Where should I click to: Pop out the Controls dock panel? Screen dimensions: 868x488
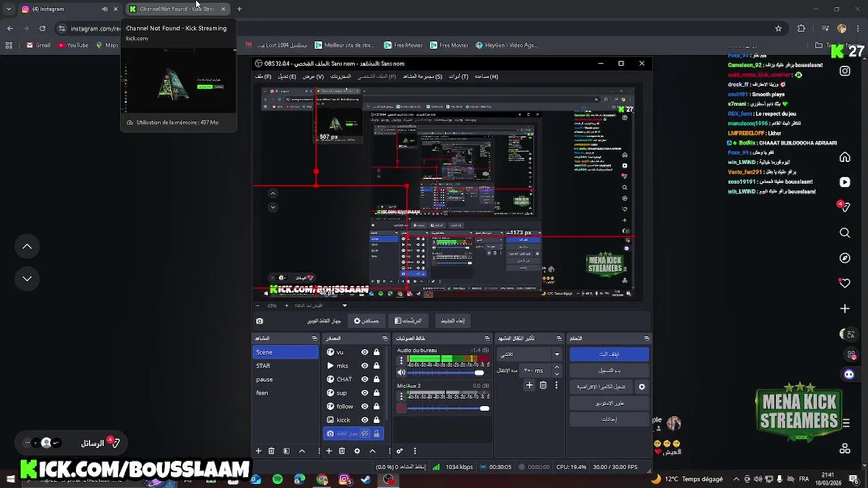tap(646, 338)
